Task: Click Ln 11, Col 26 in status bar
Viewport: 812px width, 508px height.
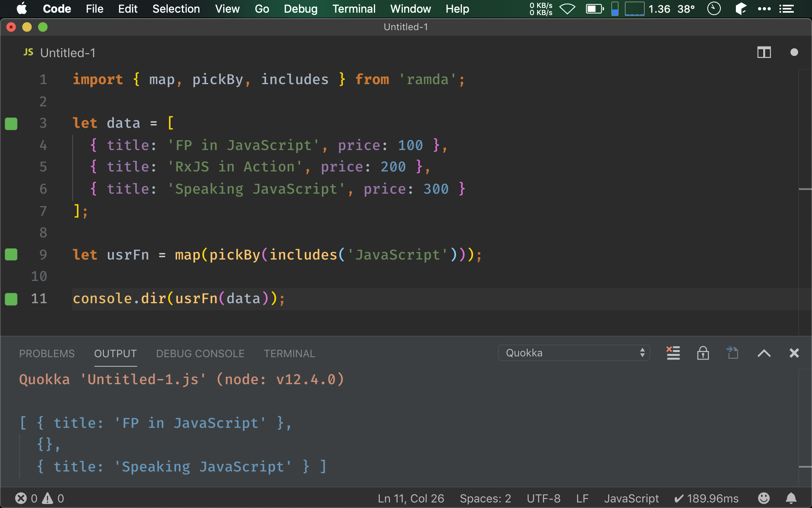Action: tap(411, 498)
